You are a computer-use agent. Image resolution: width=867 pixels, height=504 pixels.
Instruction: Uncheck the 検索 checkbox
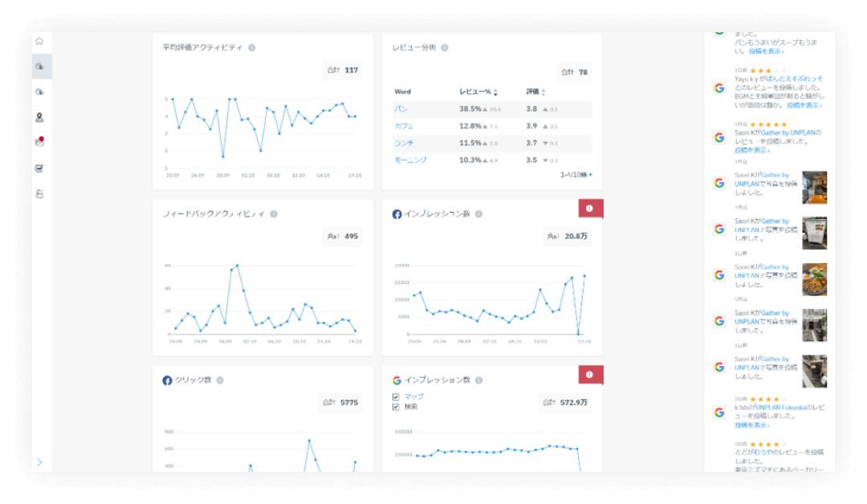[x=396, y=407]
